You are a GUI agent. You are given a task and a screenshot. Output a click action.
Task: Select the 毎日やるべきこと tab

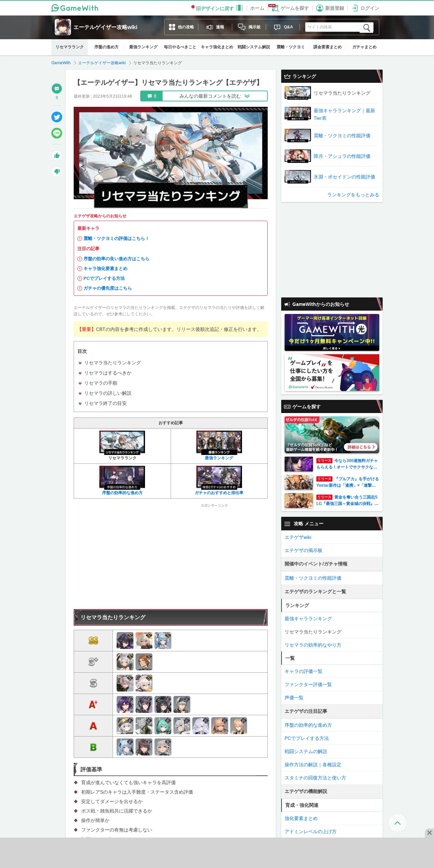(180, 47)
